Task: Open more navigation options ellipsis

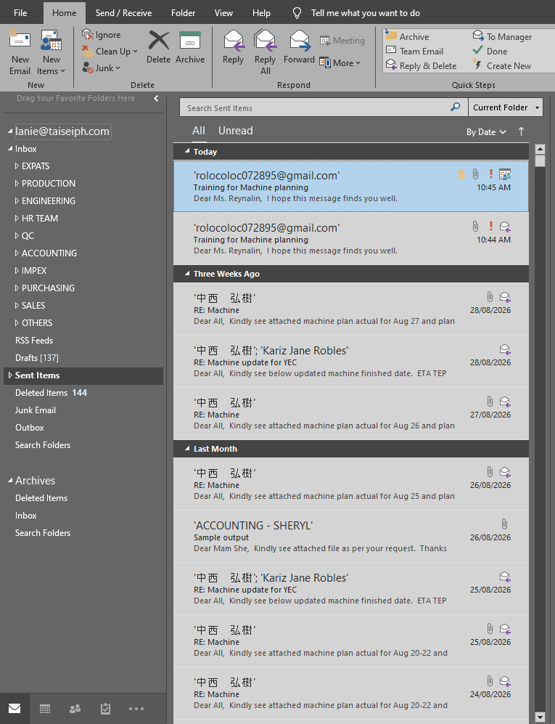Action: (x=136, y=708)
